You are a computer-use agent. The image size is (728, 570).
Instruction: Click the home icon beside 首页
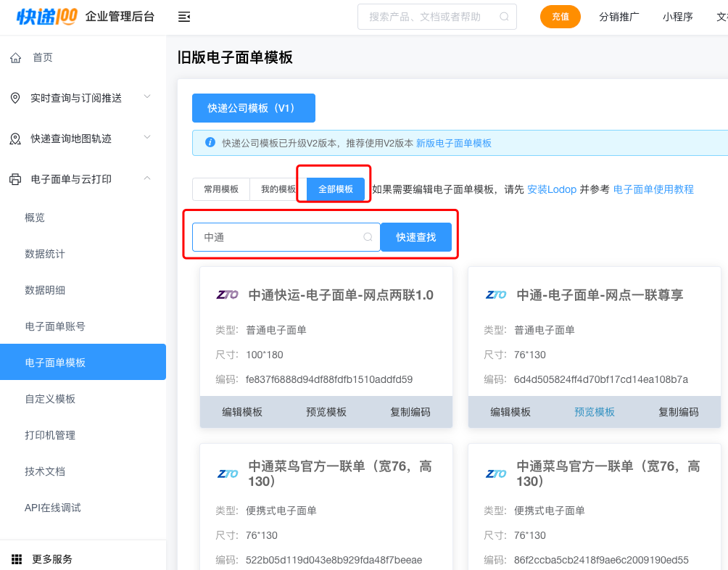tap(16, 57)
